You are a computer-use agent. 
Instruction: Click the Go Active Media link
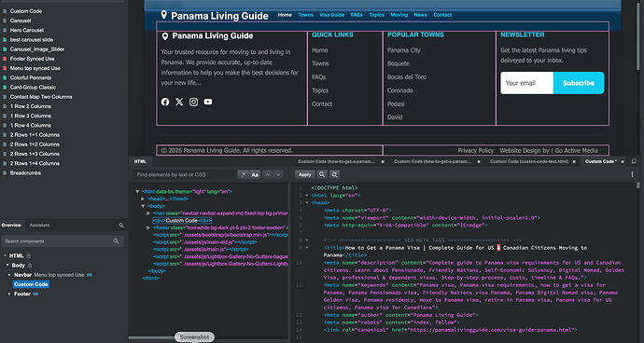(576, 151)
